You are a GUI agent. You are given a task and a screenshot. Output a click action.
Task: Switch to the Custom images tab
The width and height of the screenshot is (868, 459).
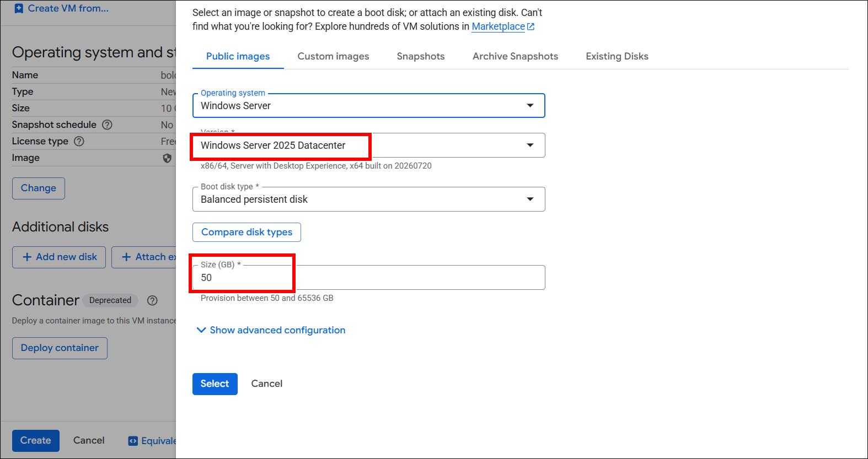(x=334, y=56)
